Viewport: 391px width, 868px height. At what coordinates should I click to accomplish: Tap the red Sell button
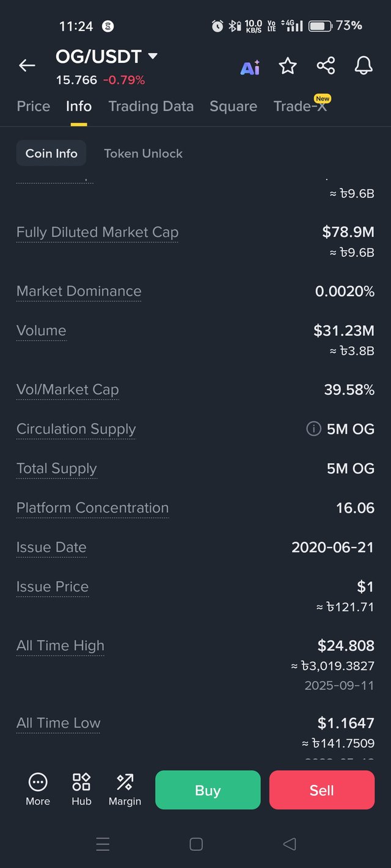coord(322,790)
